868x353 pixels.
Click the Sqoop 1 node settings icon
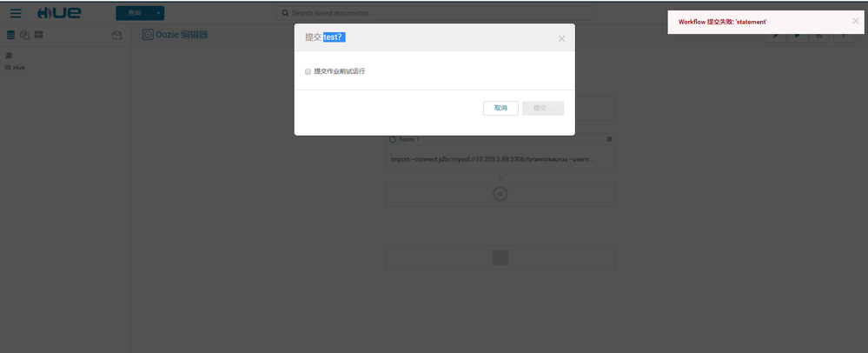609,139
